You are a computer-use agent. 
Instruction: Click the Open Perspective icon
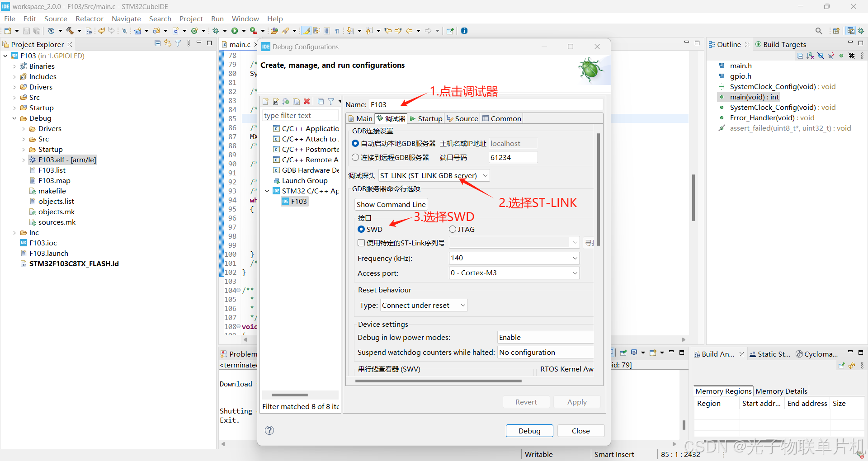(x=836, y=31)
